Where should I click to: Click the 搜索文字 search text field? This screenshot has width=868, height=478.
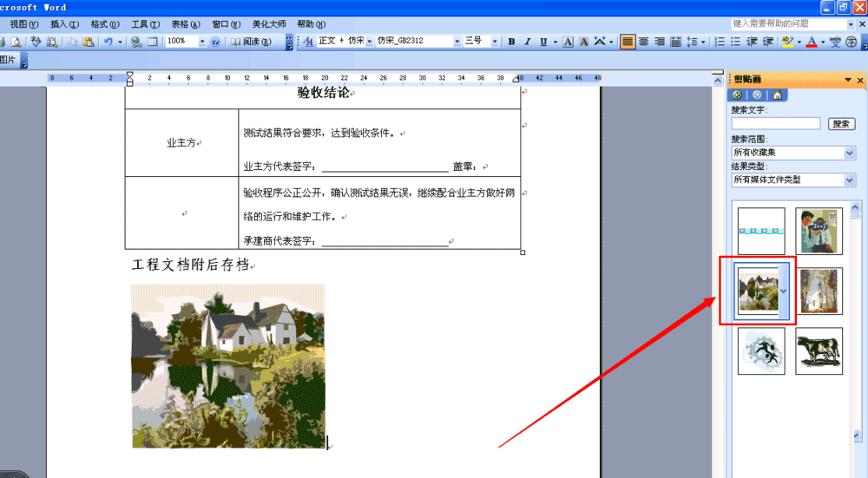(x=775, y=123)
